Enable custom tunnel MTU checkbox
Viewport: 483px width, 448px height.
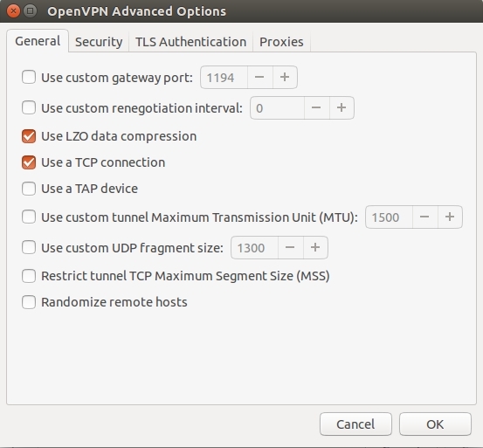(29, 217)
